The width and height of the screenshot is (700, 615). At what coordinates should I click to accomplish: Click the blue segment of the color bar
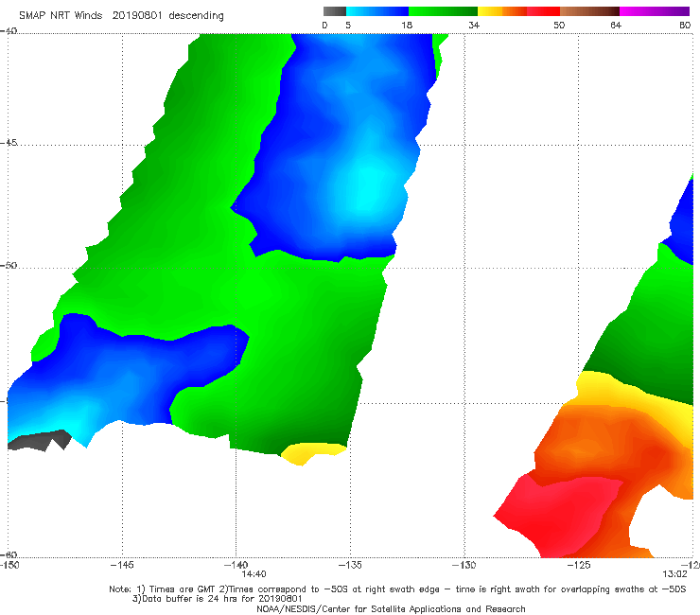click(377, 11)
